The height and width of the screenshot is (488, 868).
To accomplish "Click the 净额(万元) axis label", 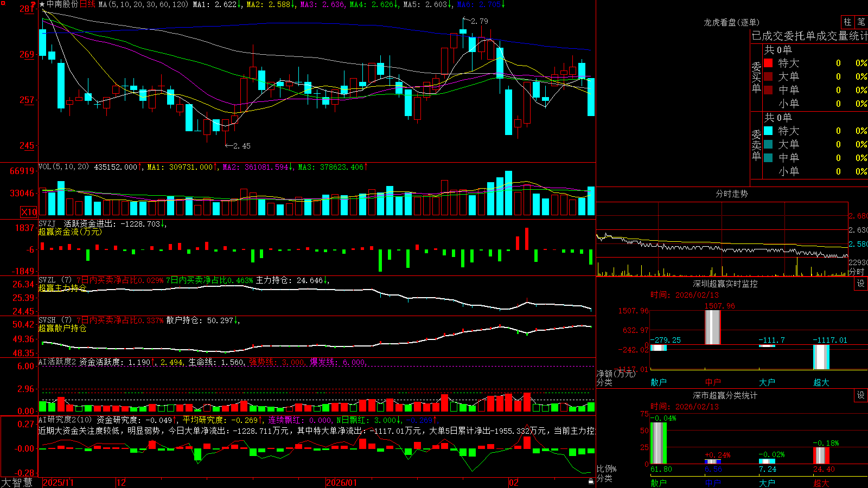I will coord(616,374).
